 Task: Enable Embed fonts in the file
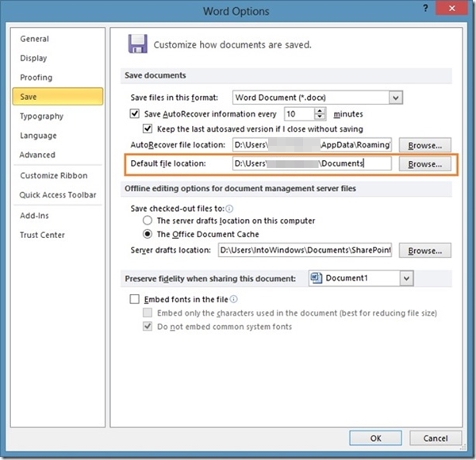(x=135, y=299)
